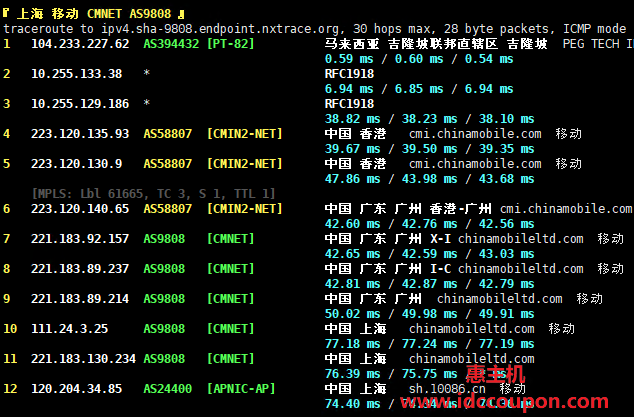Click '香港-广州' text on hop 6

pyautogui.click(x=461, y=209)
